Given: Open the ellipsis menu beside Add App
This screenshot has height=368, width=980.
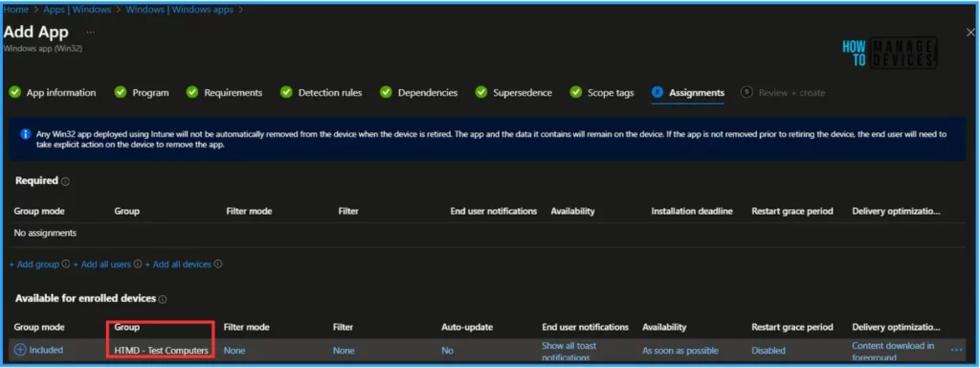Looking at the screenshot, I should [x=91, y=32].
